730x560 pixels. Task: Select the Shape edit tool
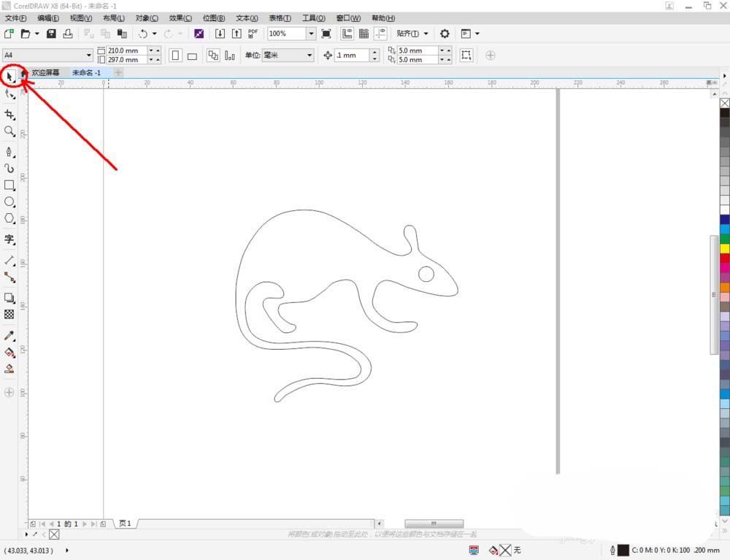[x=9, y=94]
